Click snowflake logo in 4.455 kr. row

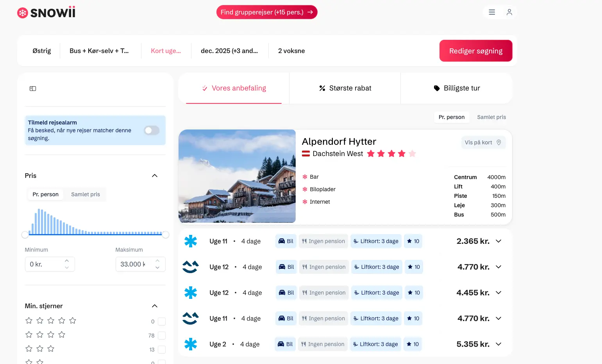[x=191, y=293]
